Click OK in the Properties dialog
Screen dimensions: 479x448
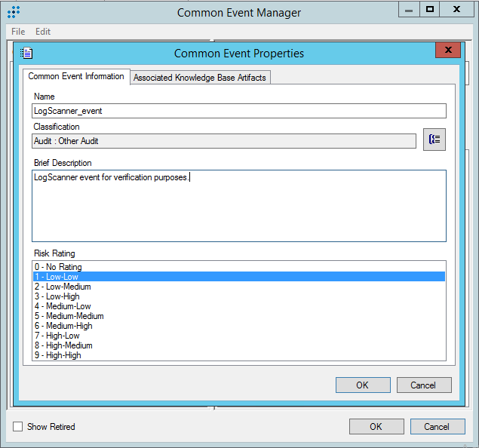pos(362,385)
